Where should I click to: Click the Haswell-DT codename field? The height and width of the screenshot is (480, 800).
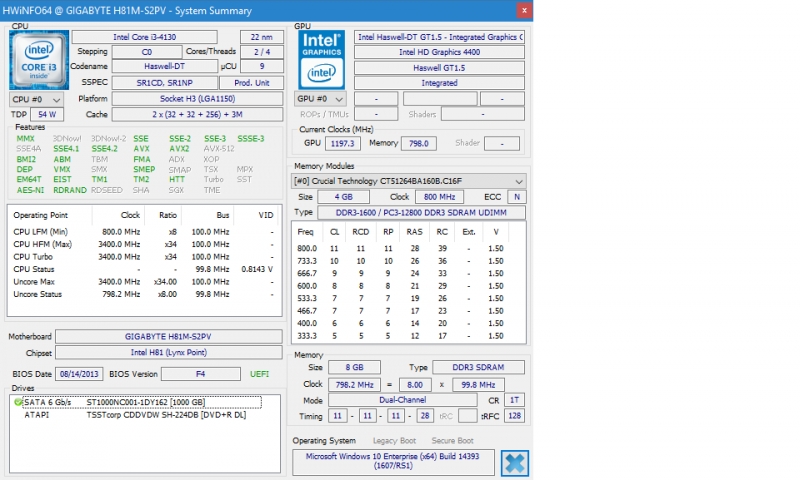(x=165, y=66)
